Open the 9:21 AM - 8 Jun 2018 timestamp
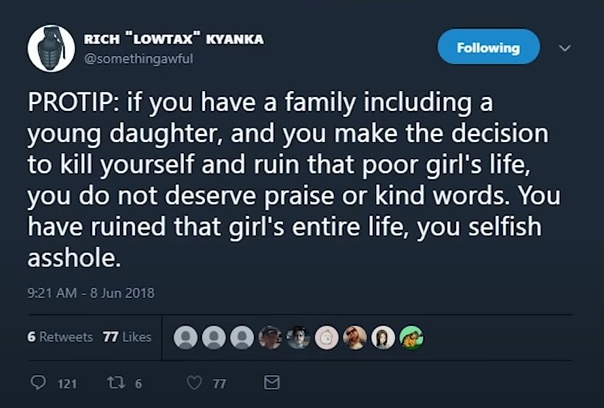This screenshot has width=604, height=408. (x=91, y=293)
